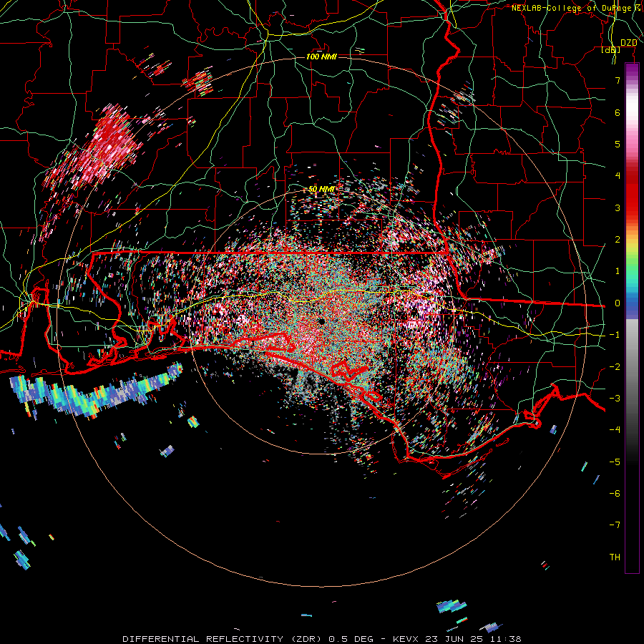Viewport: 644px width, 644px height.
Task: Click the 100 NMI range ring label
Action: [321, 57]
